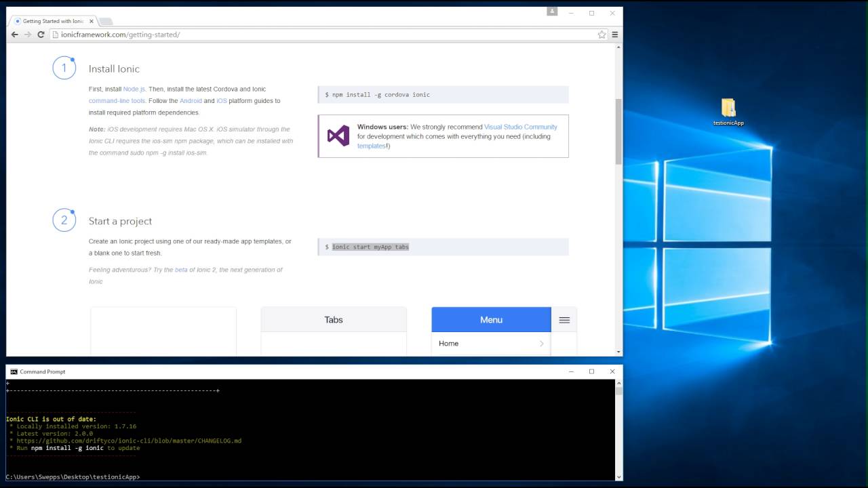868x488 pixels.
Task: Click the Locally installed version line
Action: 73,426
